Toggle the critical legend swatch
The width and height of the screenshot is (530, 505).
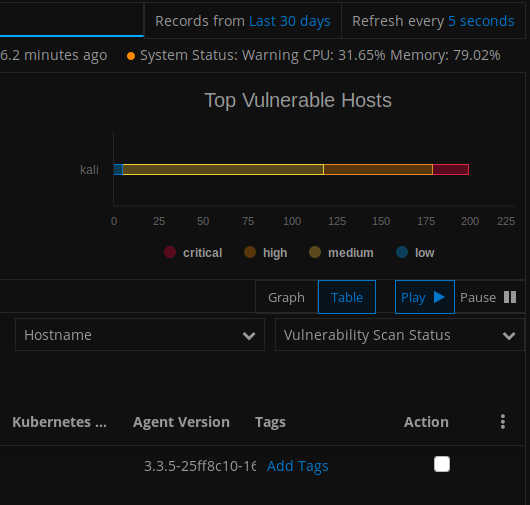(170, 252)
